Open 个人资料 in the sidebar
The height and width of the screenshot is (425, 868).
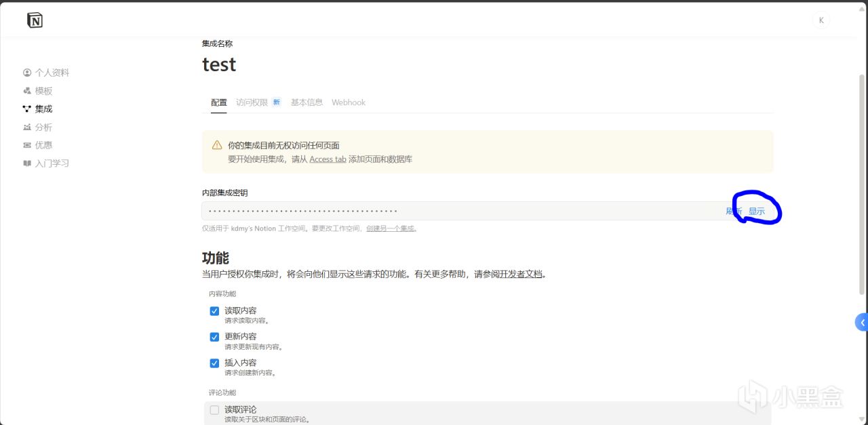tap(52, 73)
